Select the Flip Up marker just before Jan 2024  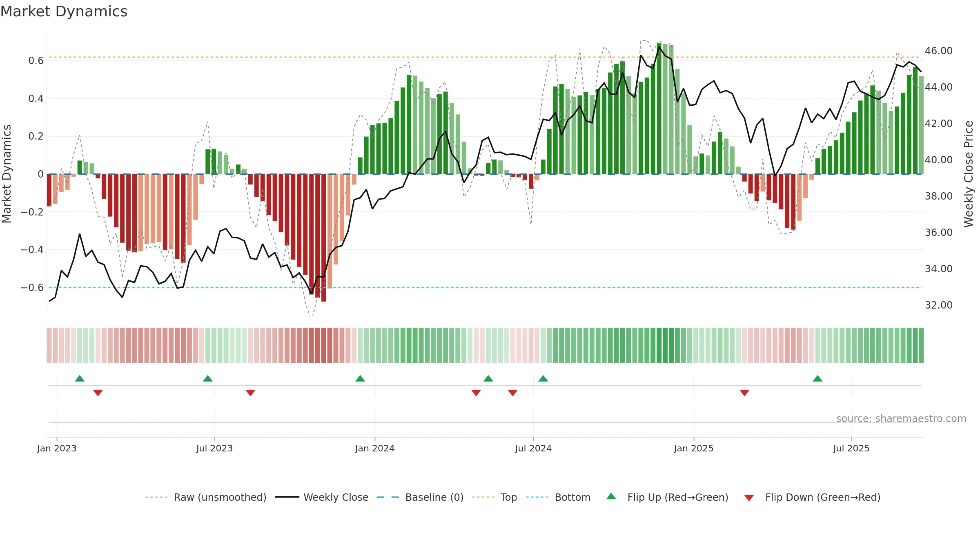[x=360, y=378]
